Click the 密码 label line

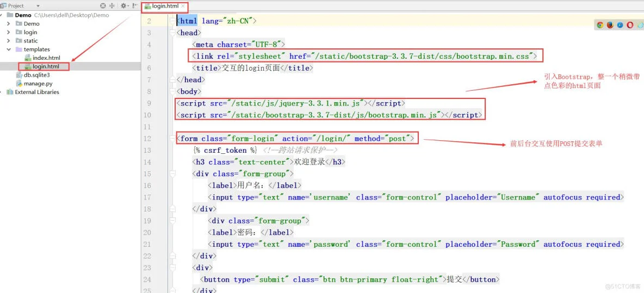251,232
